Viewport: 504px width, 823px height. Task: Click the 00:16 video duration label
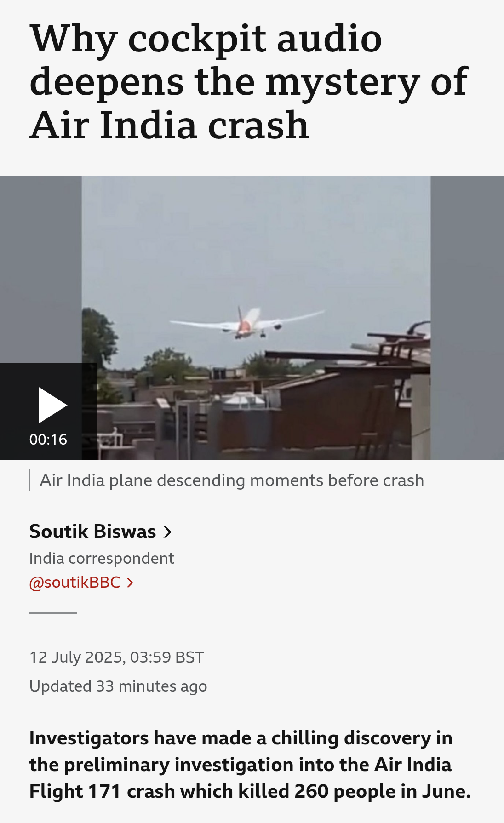click(48, 440)
